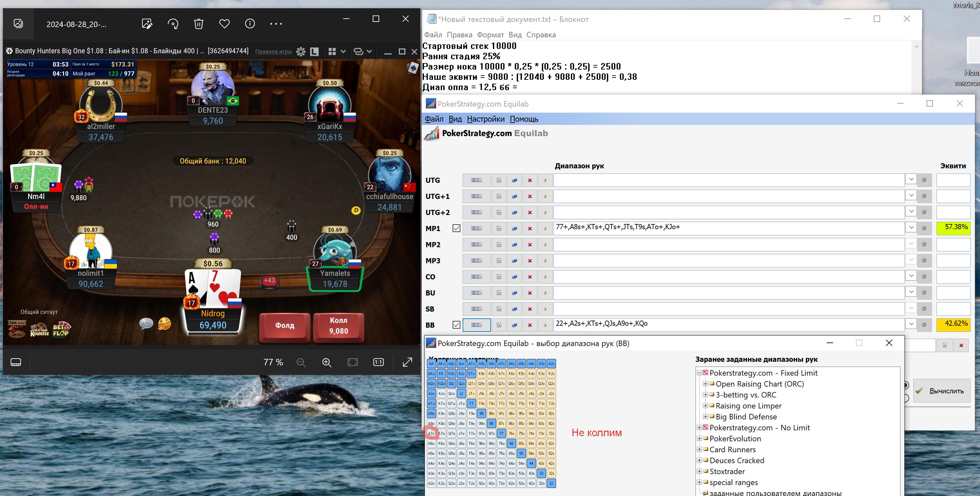Expand the Open Raising Chart (ORC) folder
Viewport: 980px width, 496px height.
(705, 384)
